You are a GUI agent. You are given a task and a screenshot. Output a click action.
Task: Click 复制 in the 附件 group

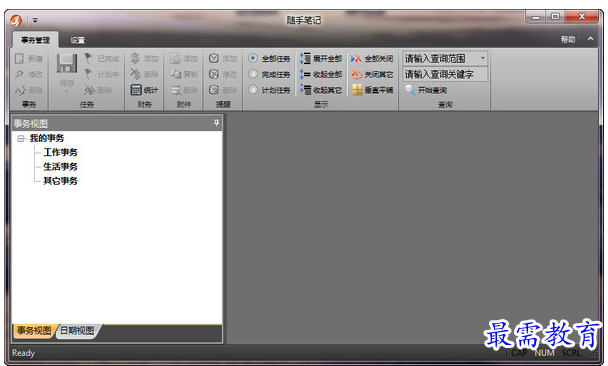point(184,74)
